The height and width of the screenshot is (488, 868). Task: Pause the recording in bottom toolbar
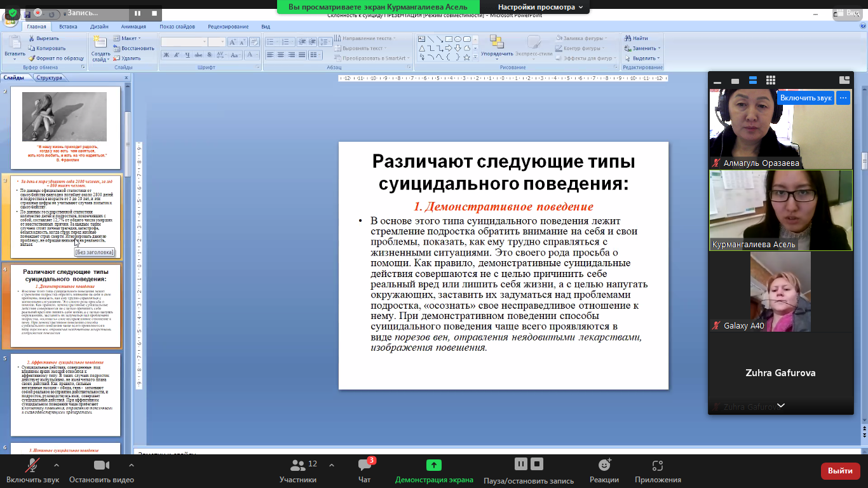point(520,464)
